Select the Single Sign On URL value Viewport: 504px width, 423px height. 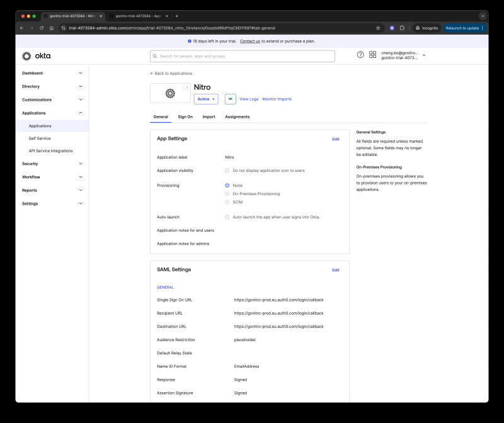pyautogui.click(x=278, y=300)
